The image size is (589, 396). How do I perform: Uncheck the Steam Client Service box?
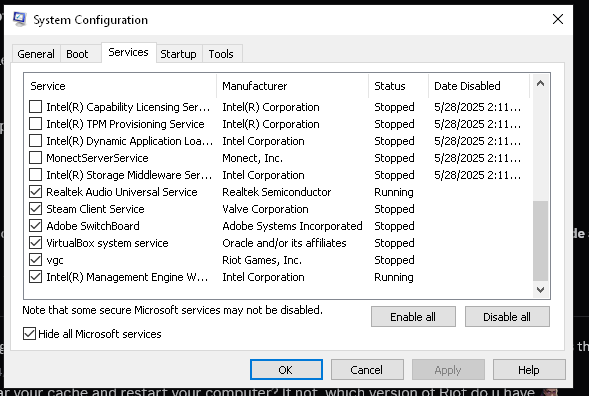coord(36,209)
